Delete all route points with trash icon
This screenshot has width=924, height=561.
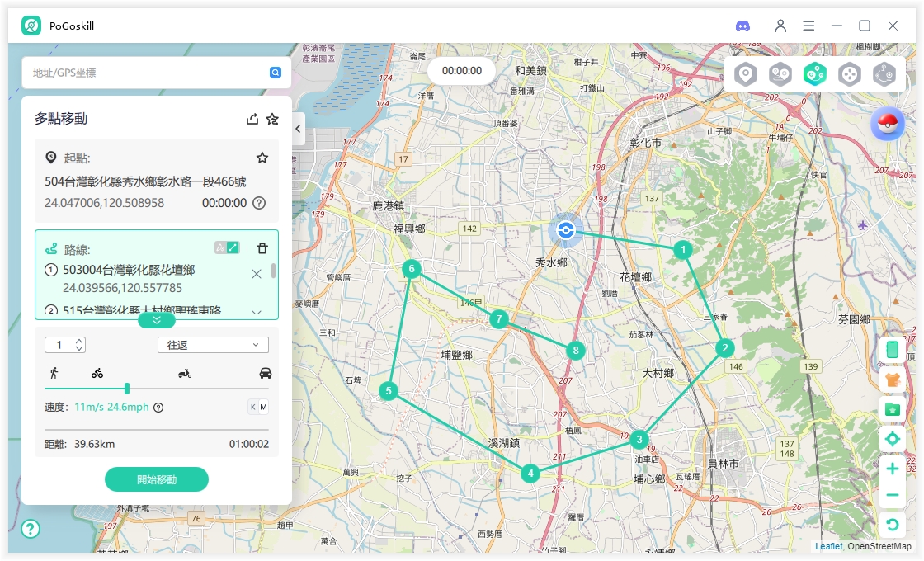click(262, 248)
